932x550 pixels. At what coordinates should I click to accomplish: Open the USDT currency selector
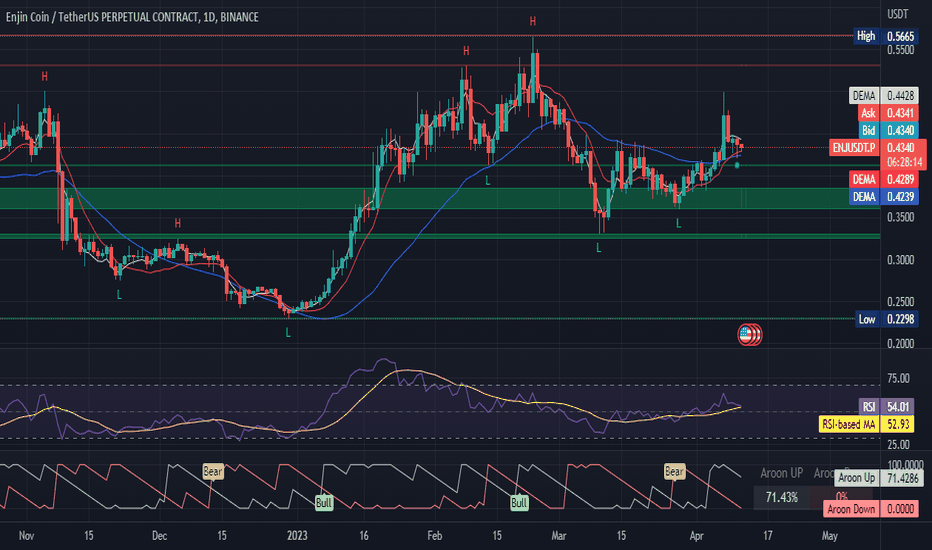(898, 14)
